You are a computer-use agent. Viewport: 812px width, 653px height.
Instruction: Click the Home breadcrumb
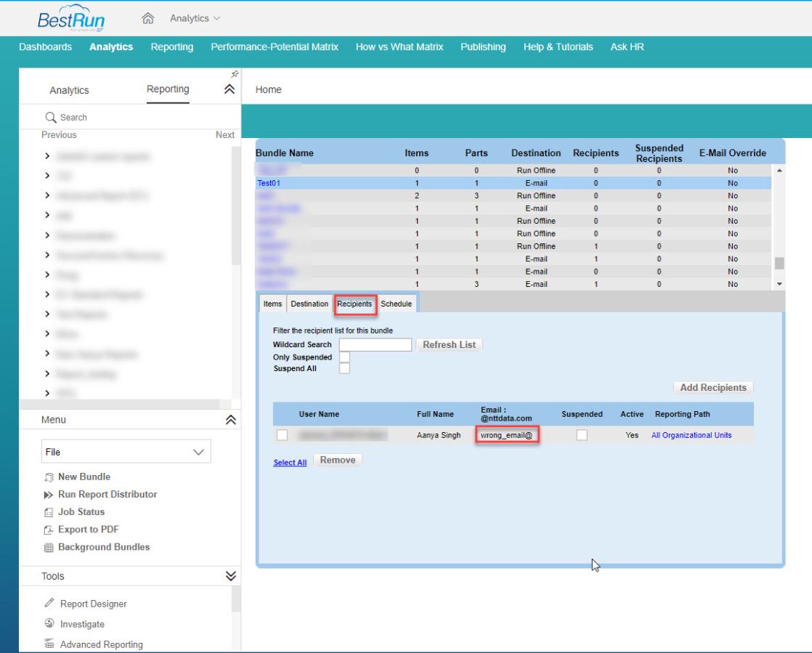coord(268,89)
